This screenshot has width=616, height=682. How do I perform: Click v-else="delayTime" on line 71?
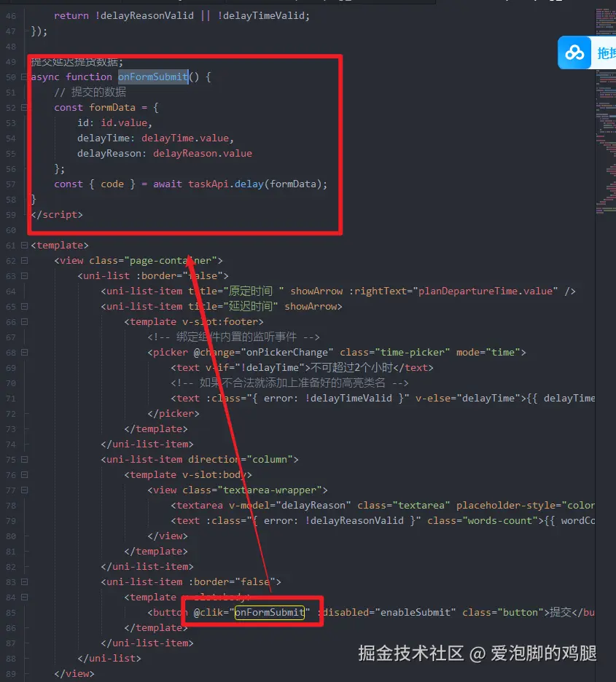click(468, 399)
